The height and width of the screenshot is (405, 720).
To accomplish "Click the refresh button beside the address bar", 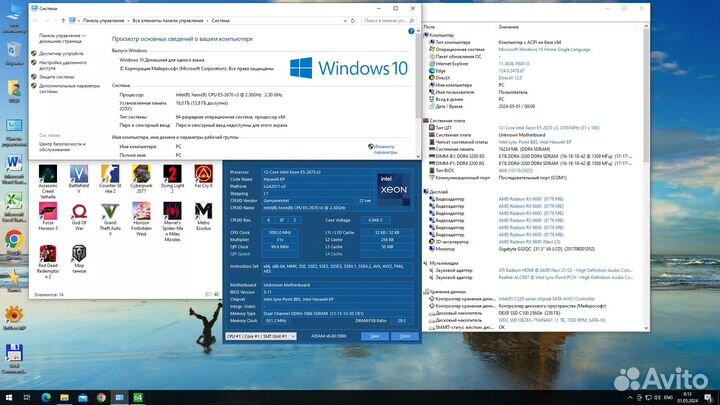I will pyautogui.click(x=353, y=21).
